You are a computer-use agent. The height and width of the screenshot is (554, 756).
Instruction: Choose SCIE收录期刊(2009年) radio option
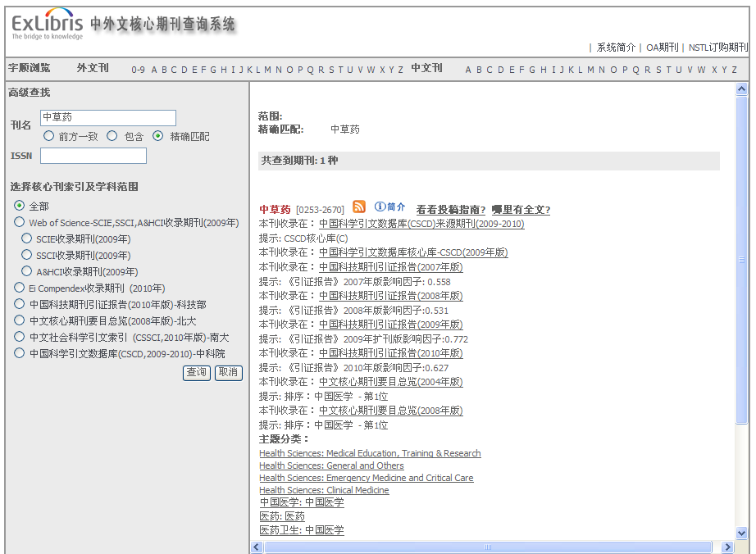[27, 238]
